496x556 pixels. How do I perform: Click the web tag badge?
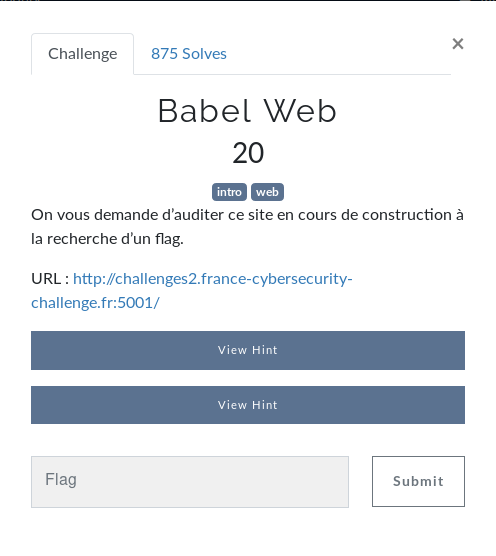[x=267, y=192]
